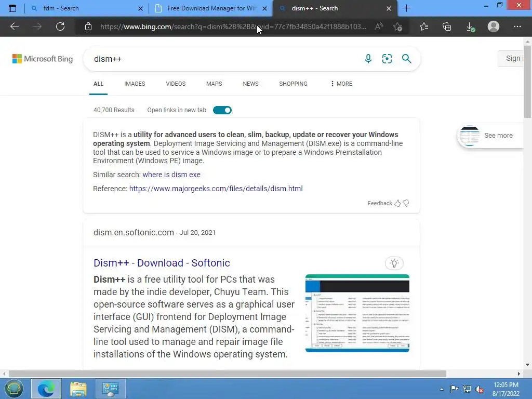Click the muted volume tray icon

[x=480, y=389]
